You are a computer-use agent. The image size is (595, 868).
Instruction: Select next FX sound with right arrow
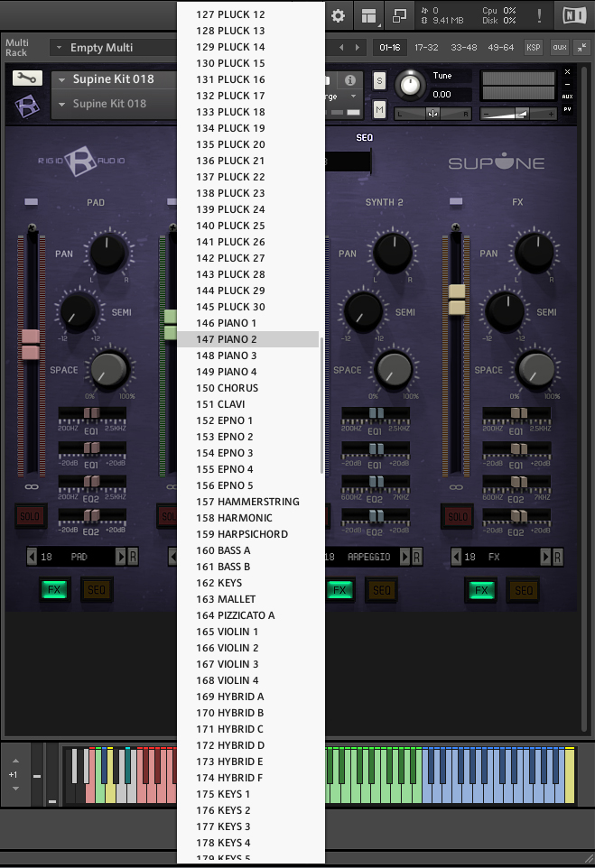coord(545,557)
